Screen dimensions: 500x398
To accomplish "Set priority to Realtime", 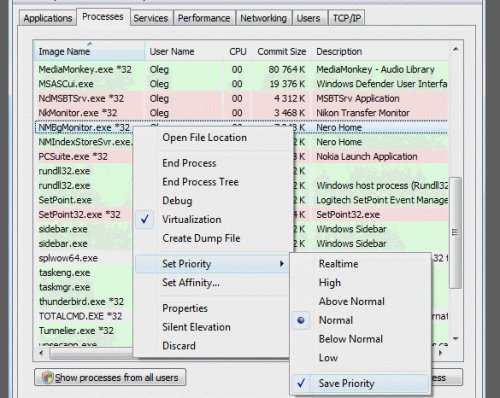I will 360,264.
